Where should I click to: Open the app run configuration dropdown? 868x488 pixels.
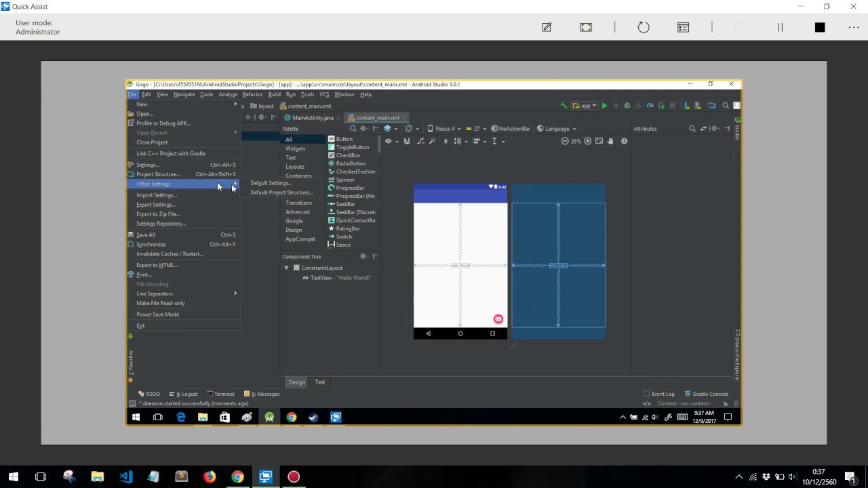pos(584,106)
